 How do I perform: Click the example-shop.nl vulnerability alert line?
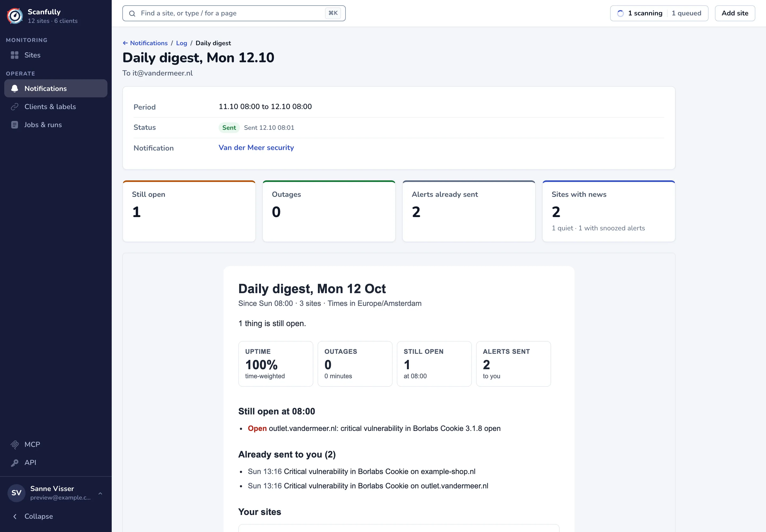click(x=361, y=471)
